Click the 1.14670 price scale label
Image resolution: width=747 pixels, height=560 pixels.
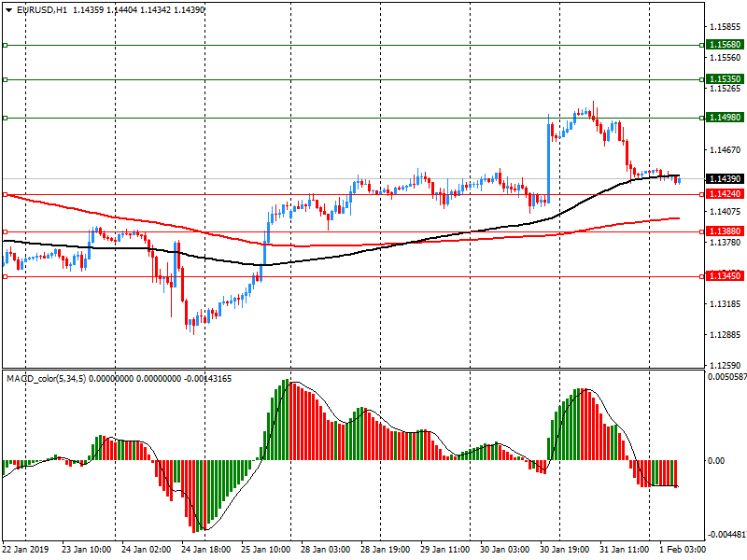pyautogui.click(x=725, y=150)
